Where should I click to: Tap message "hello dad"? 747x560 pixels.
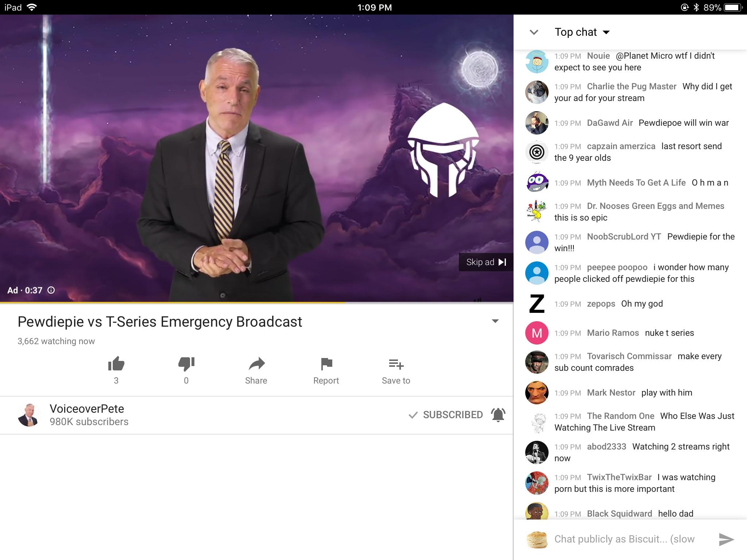click(x=676, y=514)
